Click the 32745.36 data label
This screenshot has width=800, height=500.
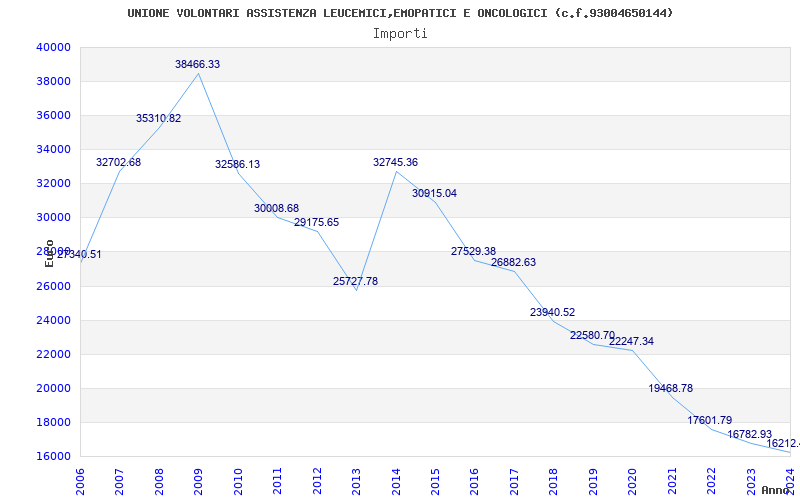(x=395, y=162)
